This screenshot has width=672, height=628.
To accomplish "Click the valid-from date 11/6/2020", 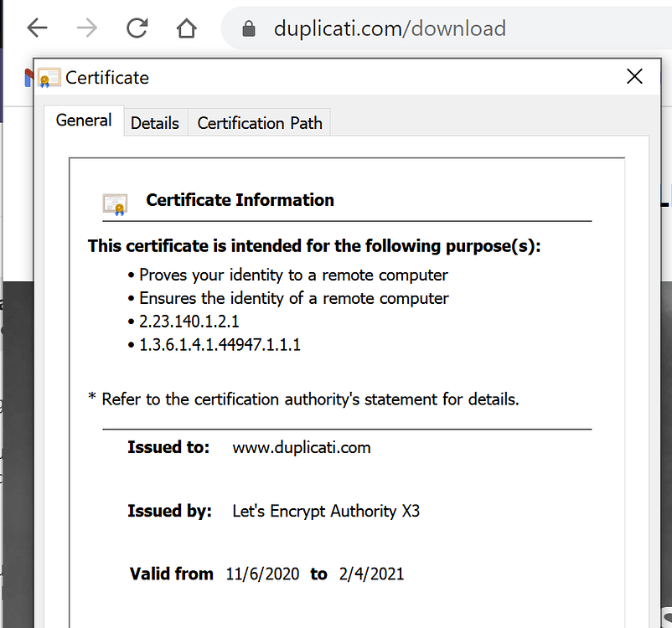I will [262, 574].
